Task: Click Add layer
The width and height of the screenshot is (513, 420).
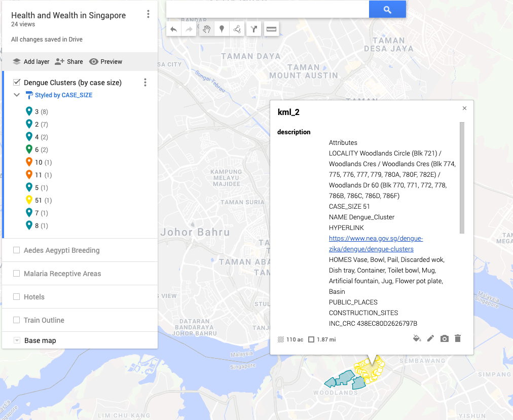Action: pyautogui.click(x=31, y=61)
